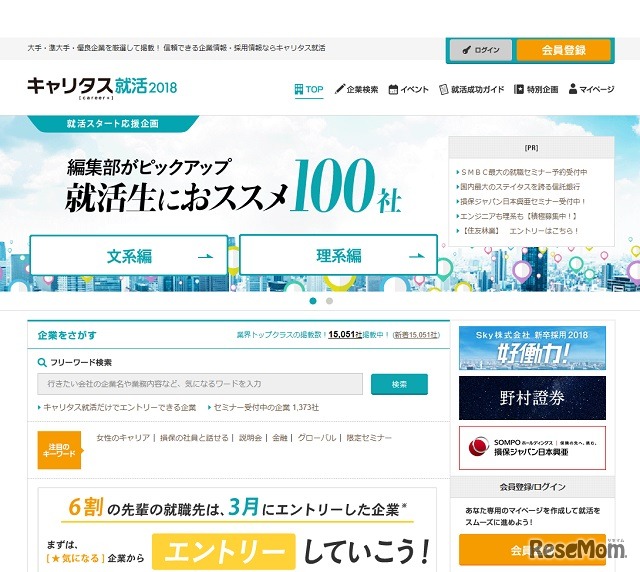Click the star-book icon beside 特別企画
640x572 pixels.
click(518, 89)
